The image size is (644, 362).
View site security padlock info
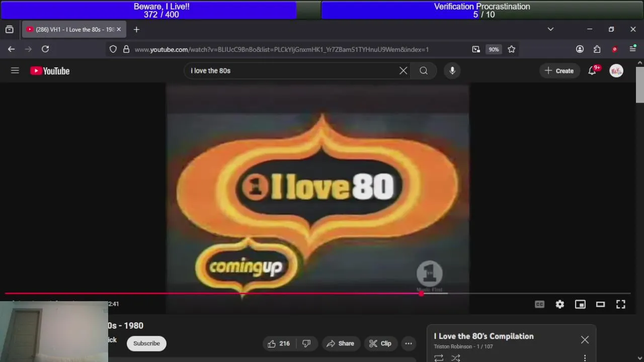tap(126, 49)
